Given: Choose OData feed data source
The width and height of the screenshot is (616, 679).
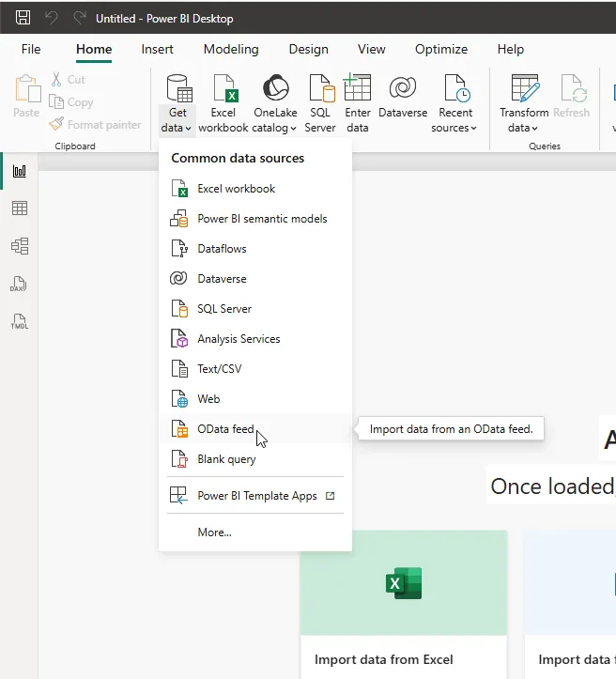Looking at the screenshot, I should [x=255, y=428].
